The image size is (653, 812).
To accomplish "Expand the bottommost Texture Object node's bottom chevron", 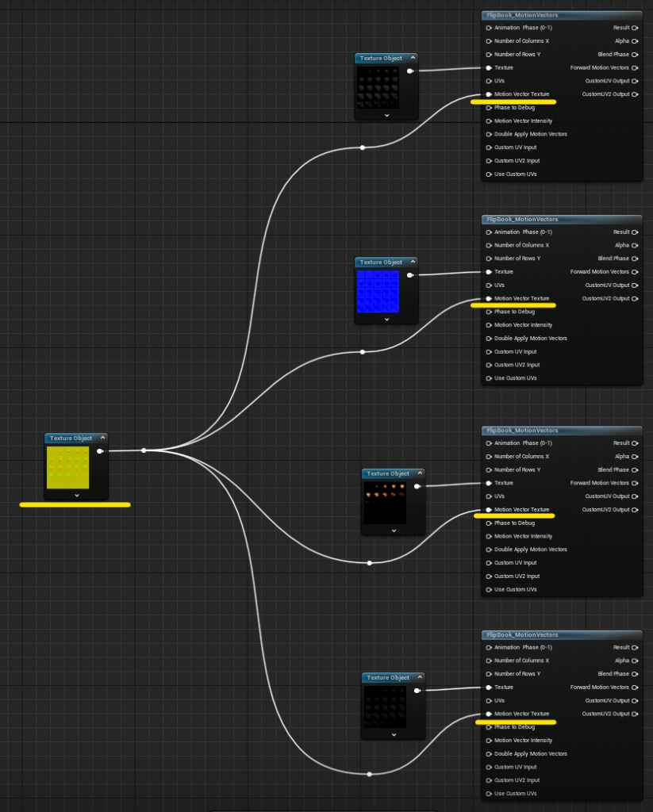I will pos(393,734).
